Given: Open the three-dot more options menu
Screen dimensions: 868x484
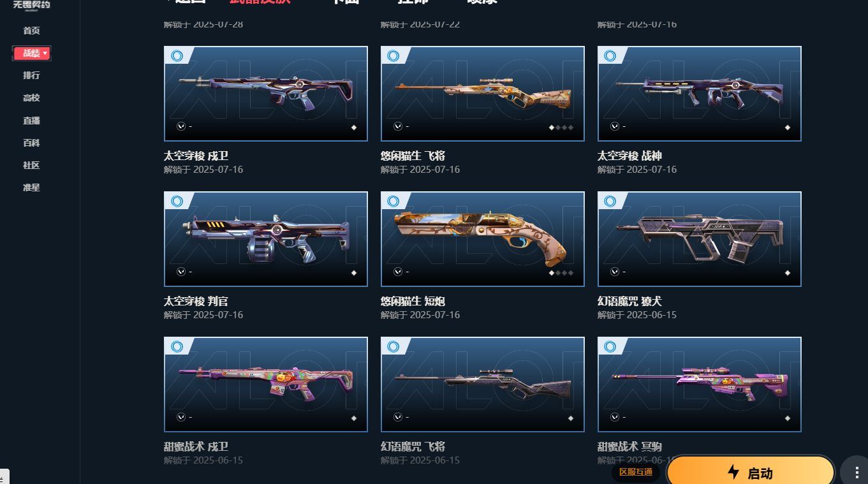Looking at the screenshot, I should 856,473.
